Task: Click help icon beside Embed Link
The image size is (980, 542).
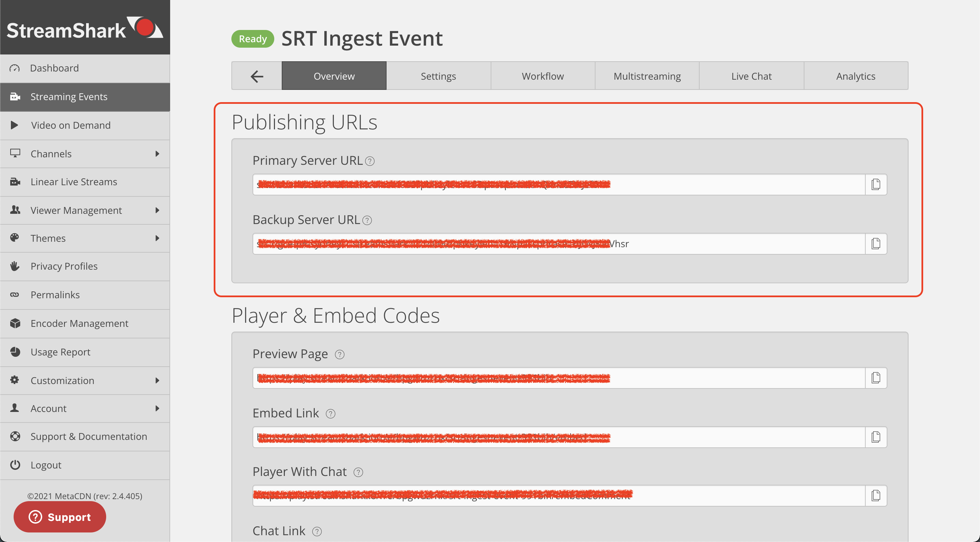Action: pos(331,414)
